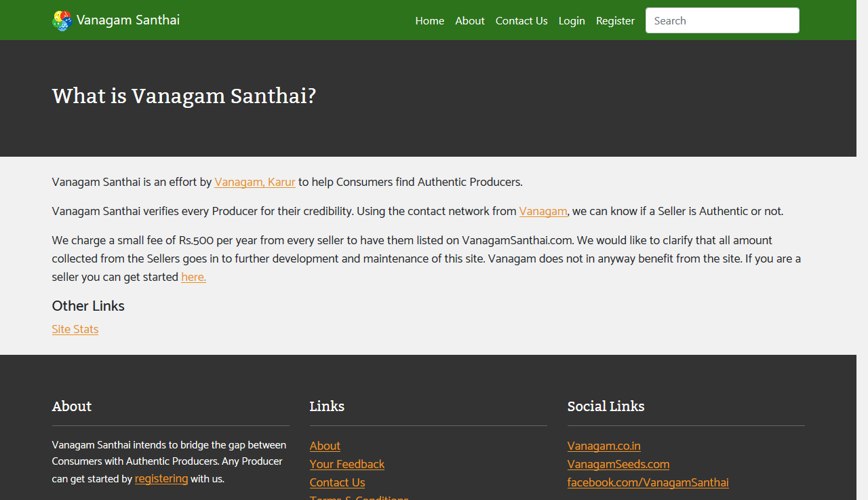
Task: Open the VanagamSeeds.com link
Action: coord(618,464)
